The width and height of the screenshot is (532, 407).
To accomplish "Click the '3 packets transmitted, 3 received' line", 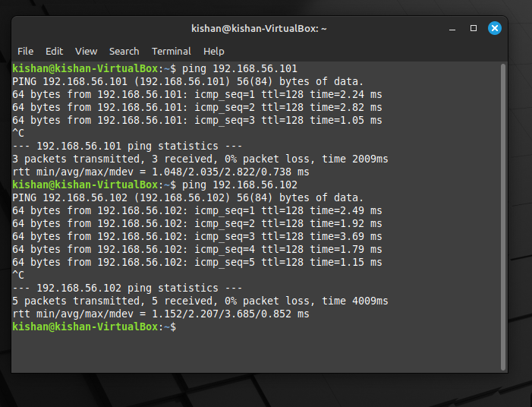I will (x=200, y=159).
